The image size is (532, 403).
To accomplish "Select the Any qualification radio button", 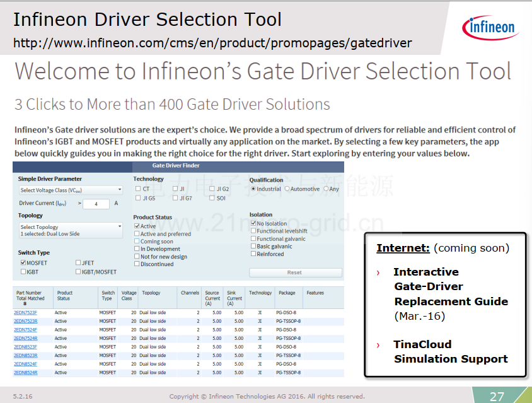I will pos(326,189).
